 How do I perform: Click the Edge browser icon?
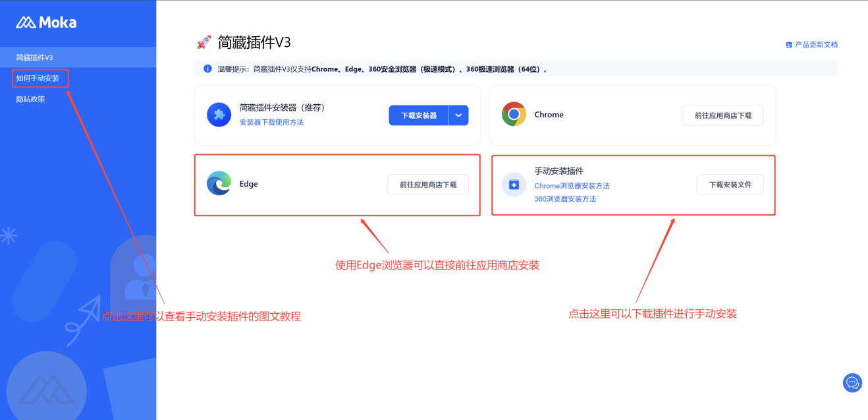[x=219, y=184]
